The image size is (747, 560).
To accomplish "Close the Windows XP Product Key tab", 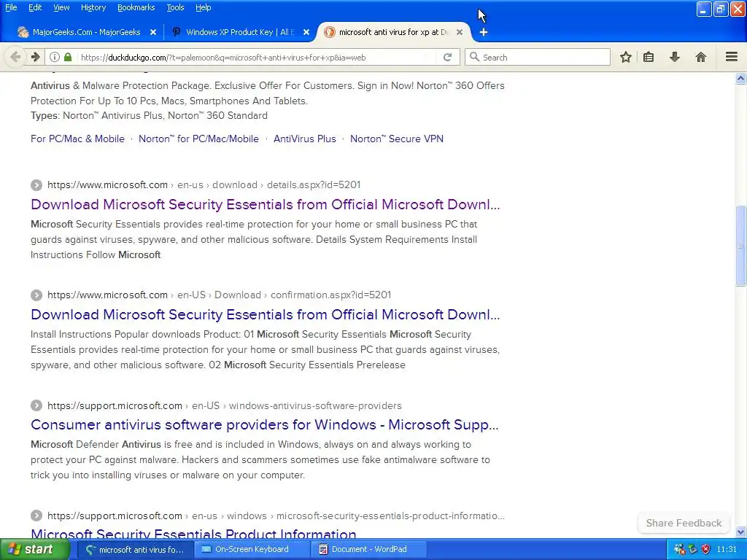I will coord(306,32).
